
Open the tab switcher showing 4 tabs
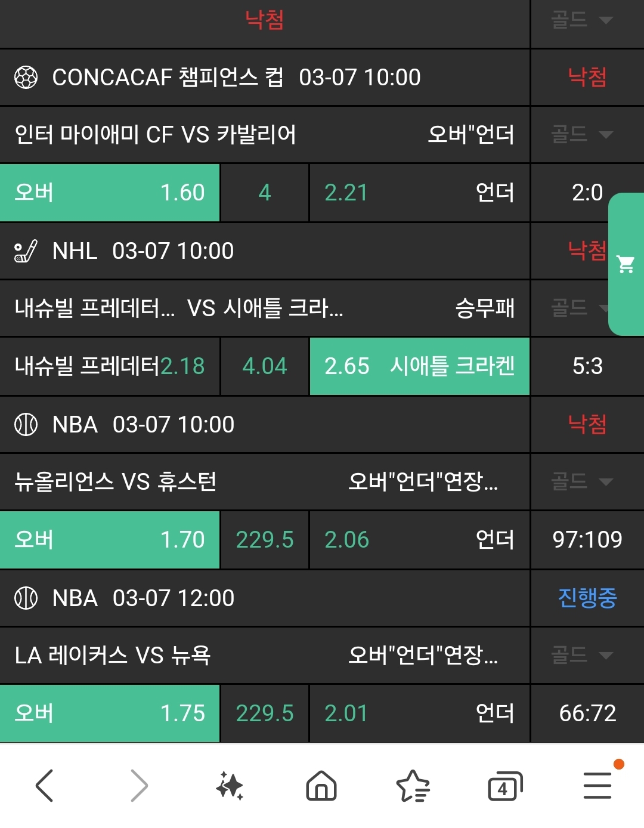pyautogui.click(x=504, y=785)
